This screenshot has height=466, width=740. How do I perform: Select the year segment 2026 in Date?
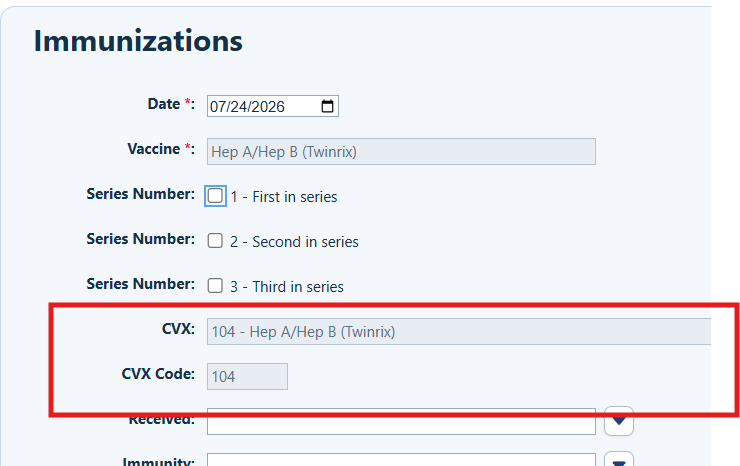pos(267,107)
